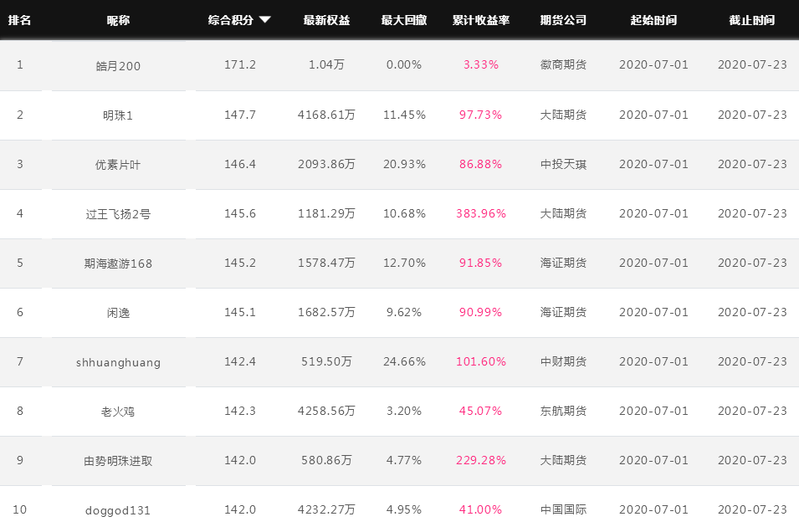Screen dimensions: 799x532
Task: Click nickname doggod131
Action: point(118,510)
